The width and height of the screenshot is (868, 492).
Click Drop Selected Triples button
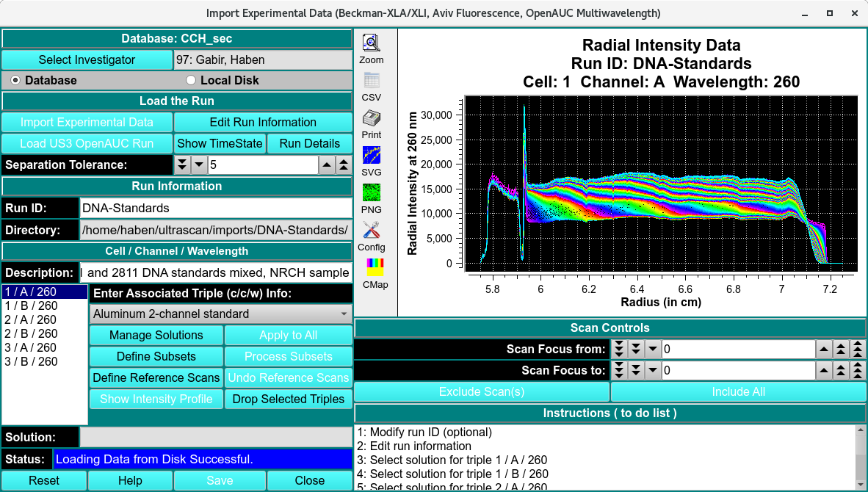click(x=288, y=399)
